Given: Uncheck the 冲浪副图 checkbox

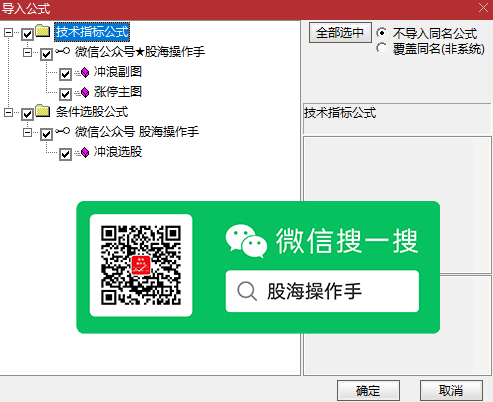Looking at the screenshot, I should click(65, 74).
